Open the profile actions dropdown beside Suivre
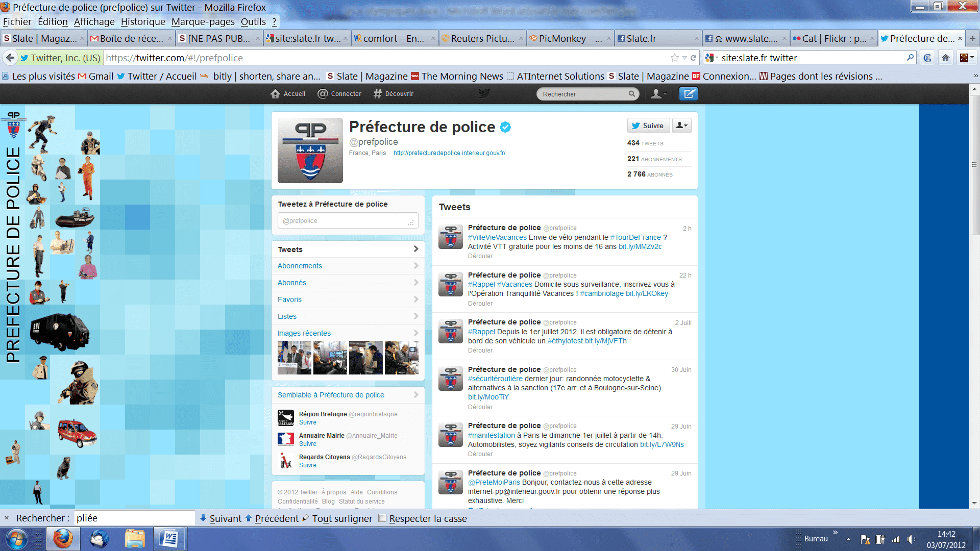The image size is (980, 551). click(682, 126)
